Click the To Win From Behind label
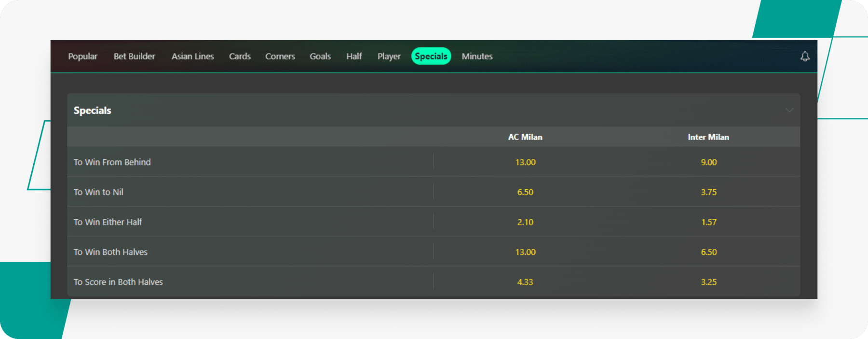This screenshot has height=339, width=868. click(112, 162)
